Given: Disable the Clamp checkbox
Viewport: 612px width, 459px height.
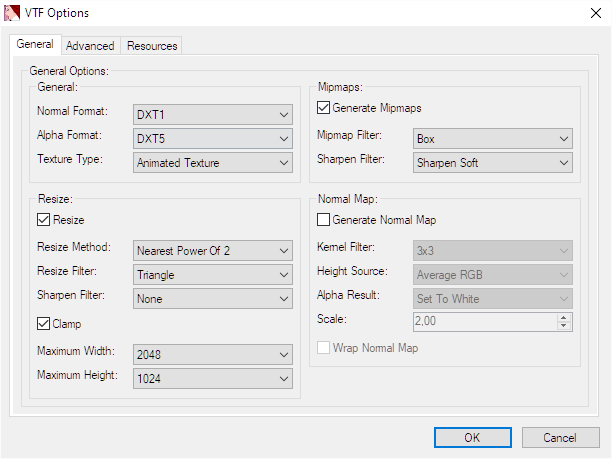Looking at the screenshot, I should [x=43, y=324].
